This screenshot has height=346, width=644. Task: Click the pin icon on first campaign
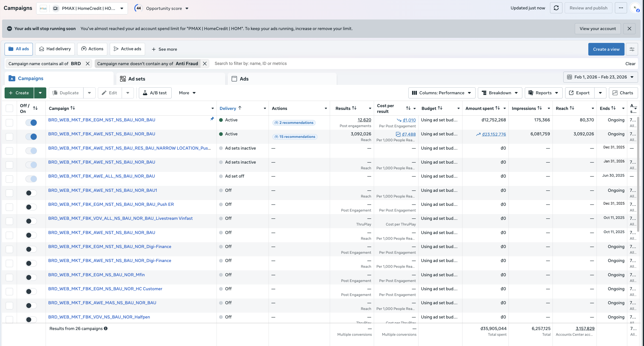212,119
